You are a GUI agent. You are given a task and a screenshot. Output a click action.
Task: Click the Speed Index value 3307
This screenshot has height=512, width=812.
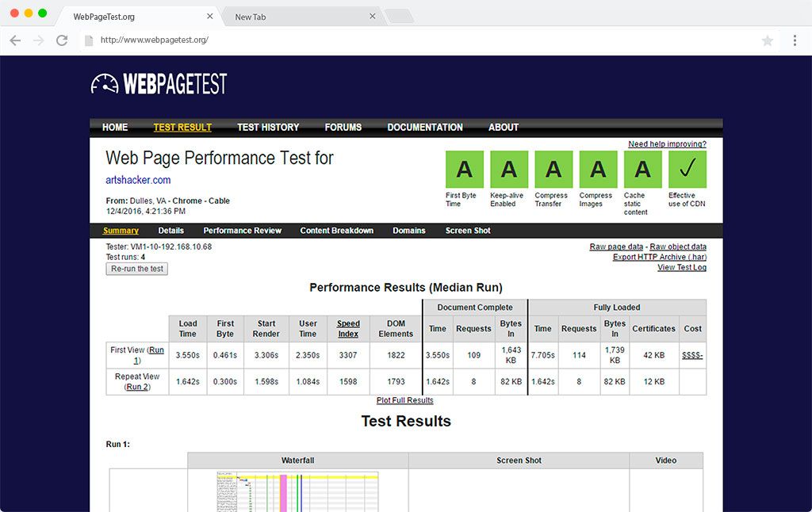pos(348,355)
